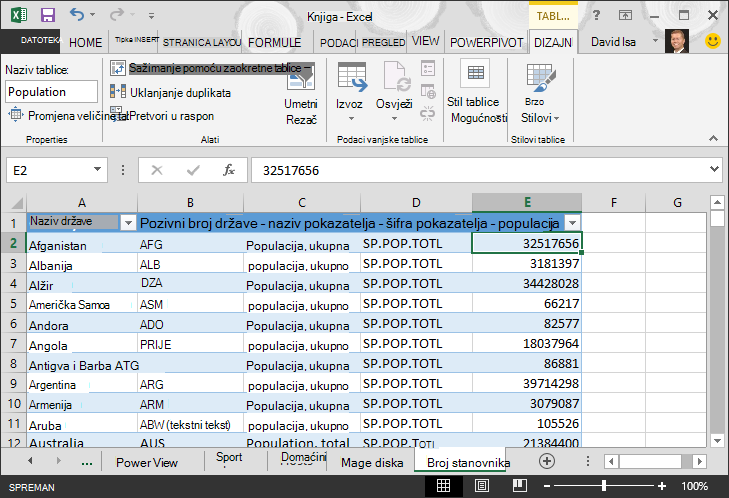Open the ribbon display options icon
Image resolution: width=729 pixels, height=498 pixels.
coord(625,15)
